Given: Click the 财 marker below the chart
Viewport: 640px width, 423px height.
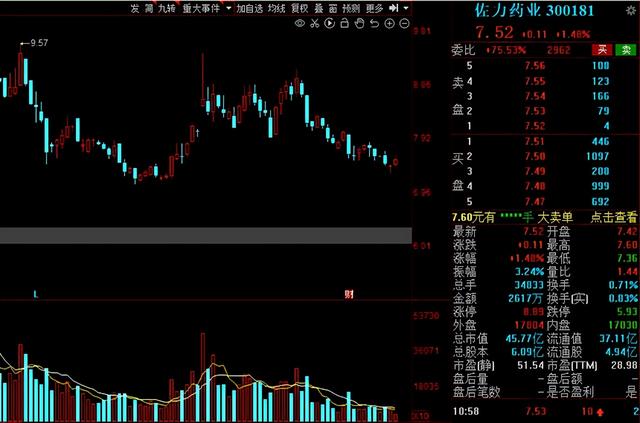Looking at the screenshot, I should click(349, 294).
